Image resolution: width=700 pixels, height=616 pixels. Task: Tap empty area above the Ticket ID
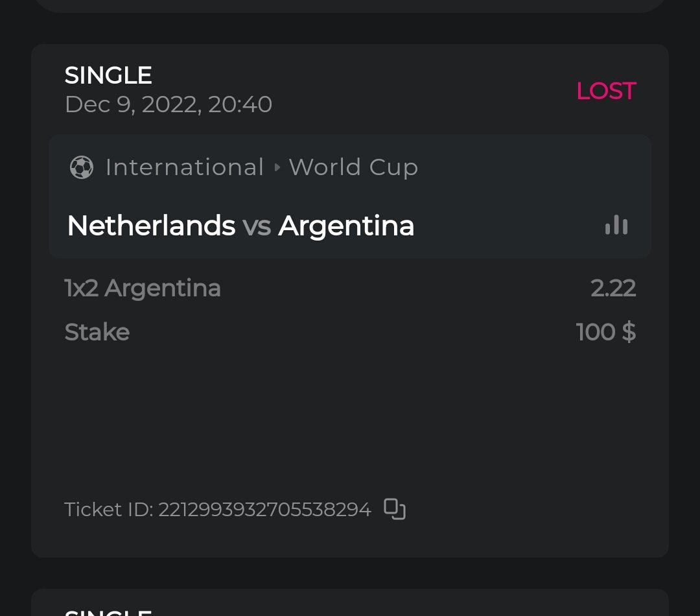pyautogui.click(x=350, y=421)
